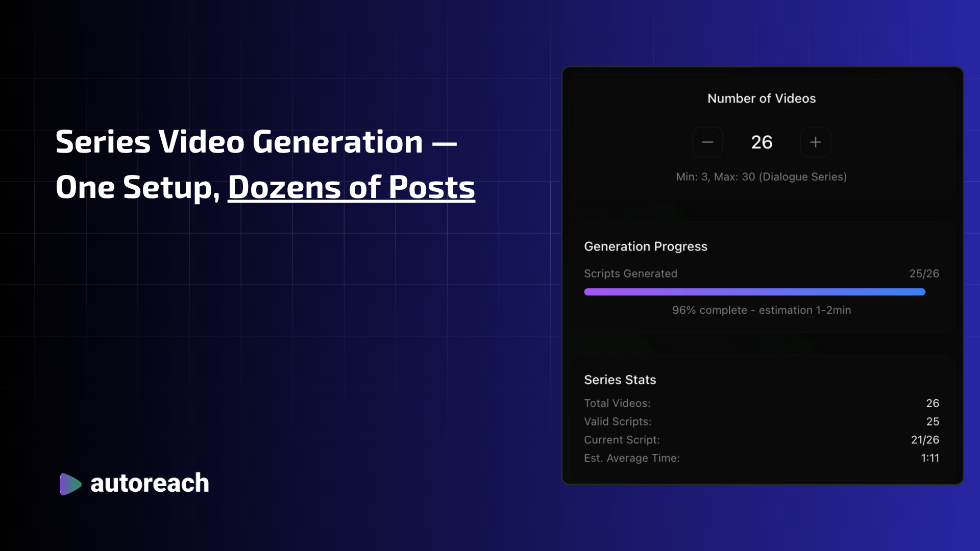Screen dimensions: 980x551
Task: Click the 'Series Video Generation' headline
Action: [239, 142]
